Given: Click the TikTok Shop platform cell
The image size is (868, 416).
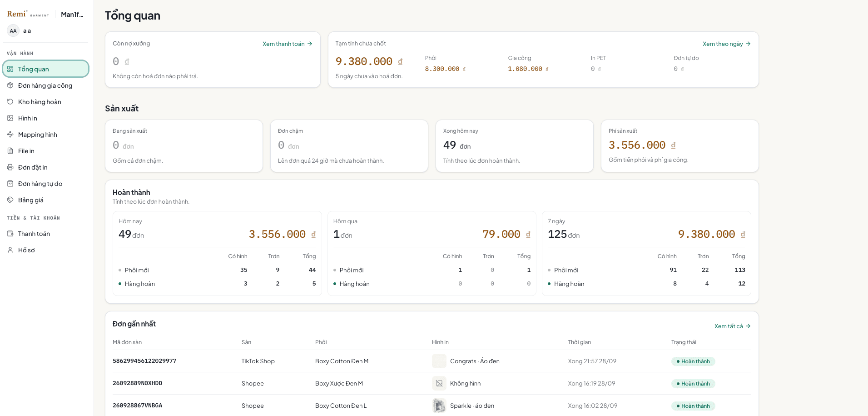Looking at the screenshot, I should coord(258,361).
